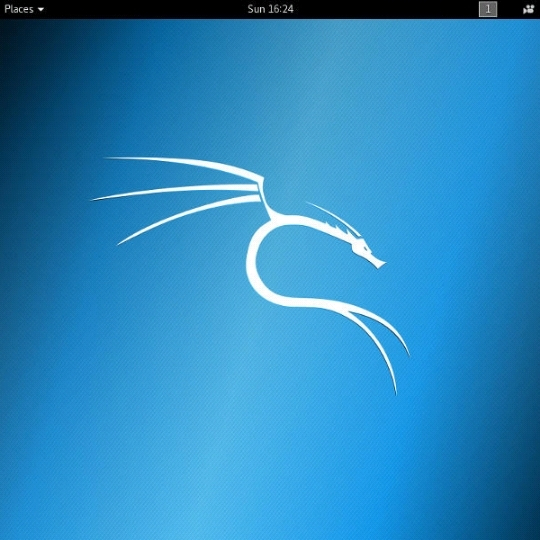Open workspace switcher box labeled 1
Image resolution: width=540 pixels, height=540 pixels.
click(488, 9)
